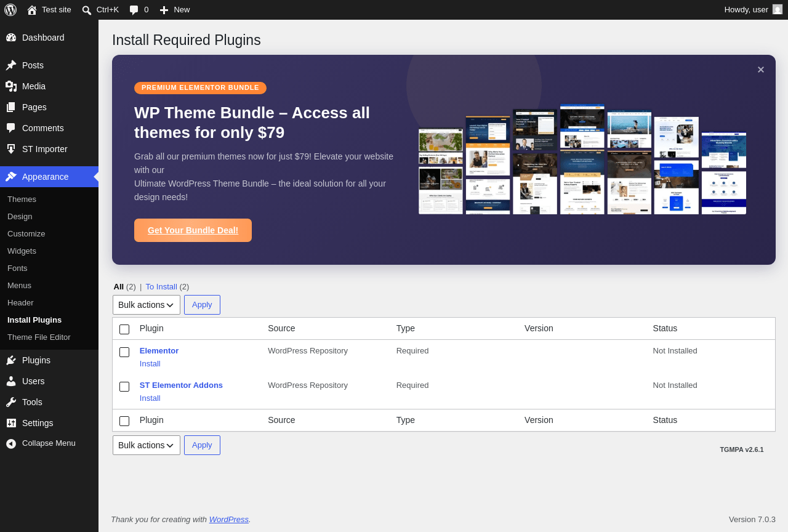Open the Themes submenu item
Viewport: 788px width, 532px height.
pyautogui.click(x=22, y=199)
